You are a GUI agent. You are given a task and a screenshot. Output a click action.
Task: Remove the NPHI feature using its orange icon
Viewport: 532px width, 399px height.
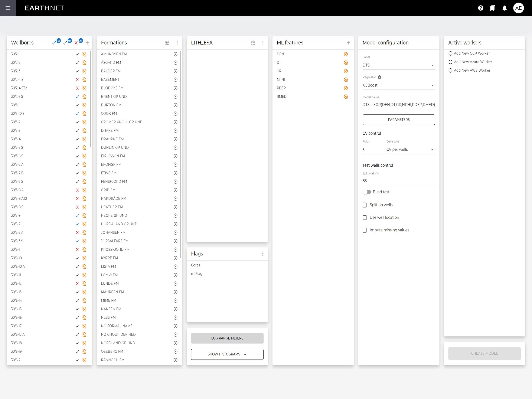coord(346,80)
